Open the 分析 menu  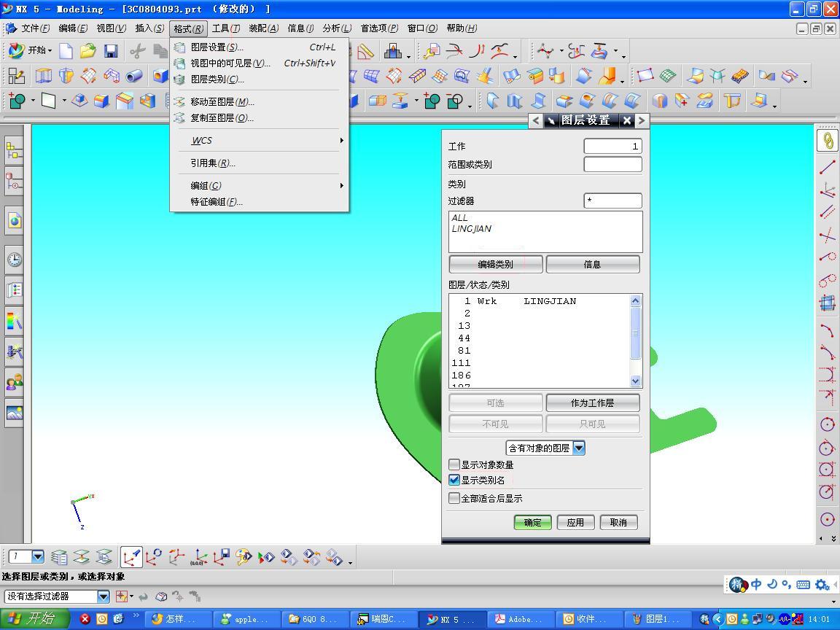[x=337, y=28]
